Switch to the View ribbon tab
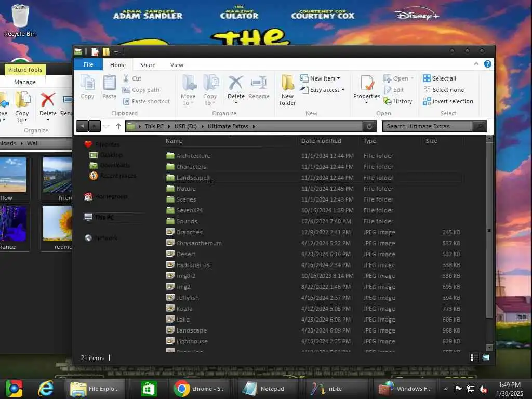This screenshot has height=399, width=532. [177, 65]
